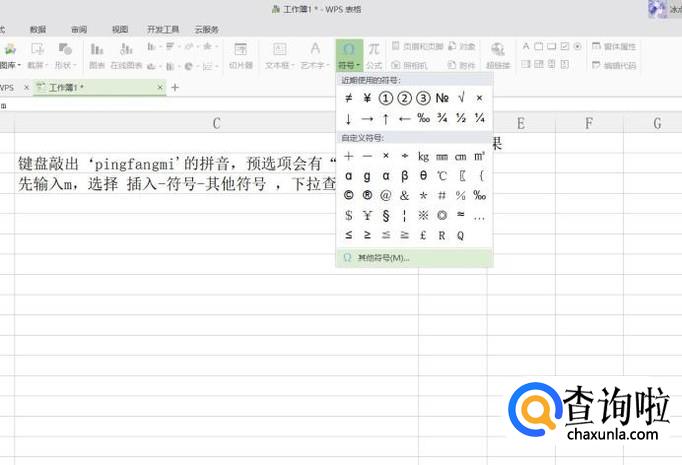Click the checkbox form control icon
The width and height of the screenshot is (682, 465).
click(566, 46)
